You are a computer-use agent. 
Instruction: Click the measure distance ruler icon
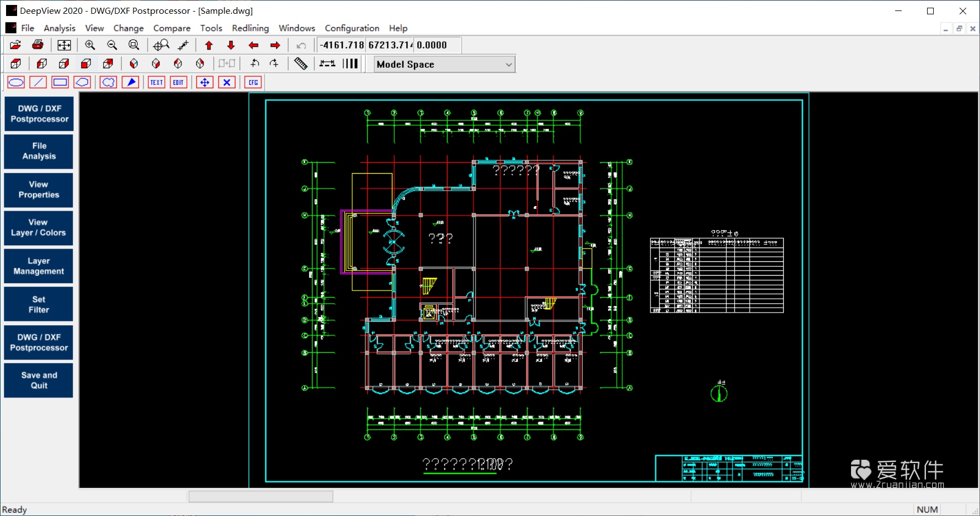tap(301, 63)
